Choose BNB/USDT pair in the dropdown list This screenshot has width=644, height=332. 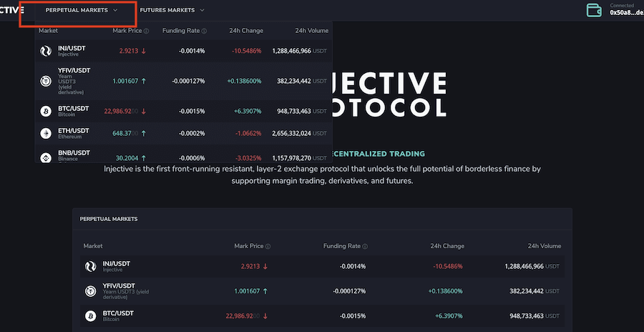point(73,152)
